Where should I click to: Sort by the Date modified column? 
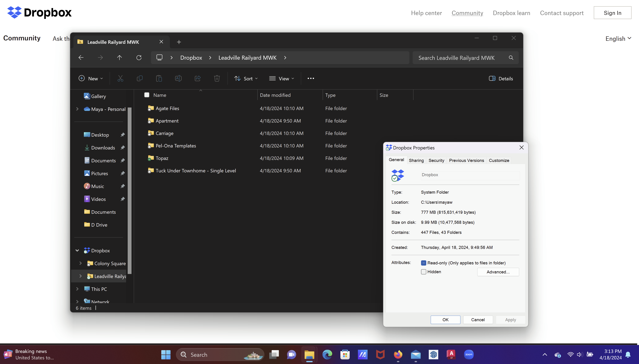(x=275, y=95)
